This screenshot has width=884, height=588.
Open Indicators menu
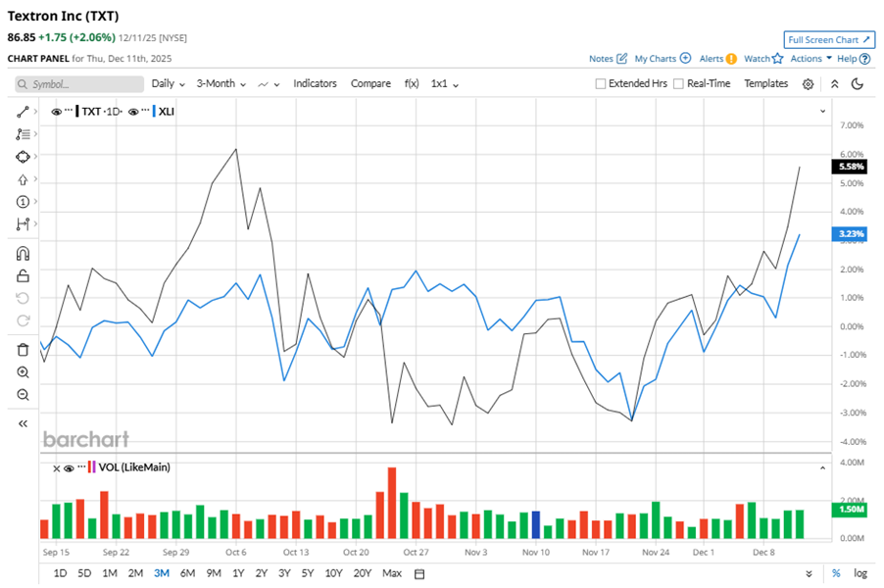(x=315, y=83)
